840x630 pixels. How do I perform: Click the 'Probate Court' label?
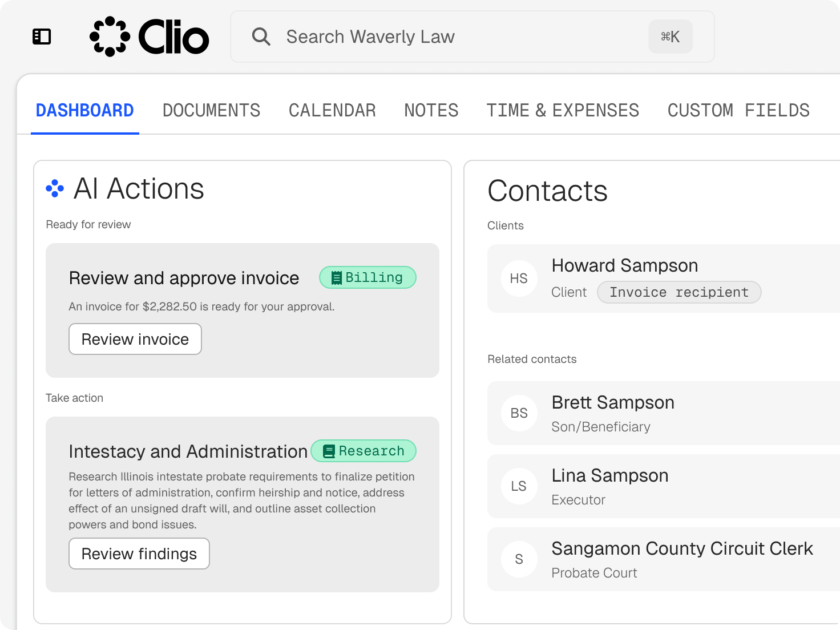point(594,573)
